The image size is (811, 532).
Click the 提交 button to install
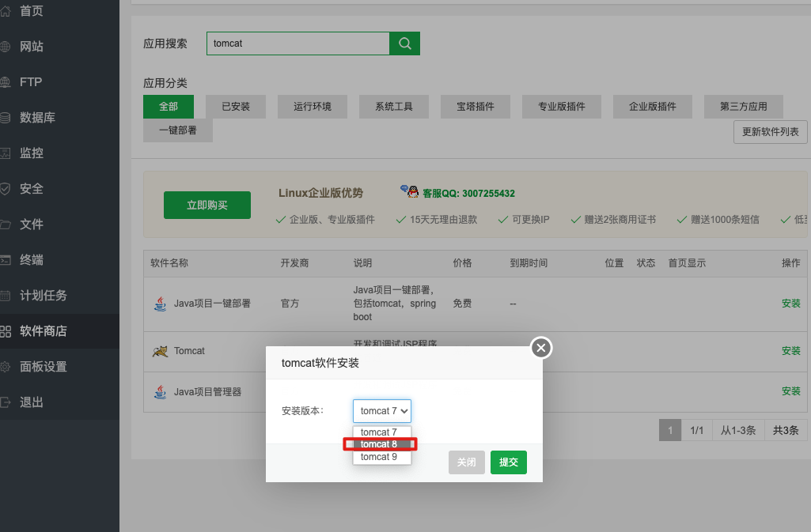click(x=508, y=462)
